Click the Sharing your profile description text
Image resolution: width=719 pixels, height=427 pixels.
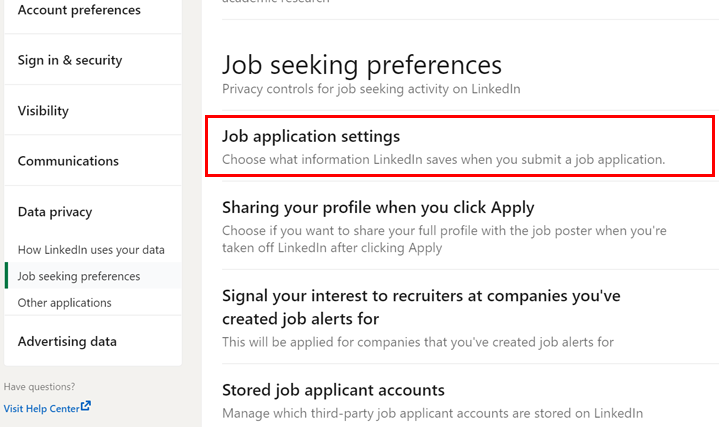[444, 239]
